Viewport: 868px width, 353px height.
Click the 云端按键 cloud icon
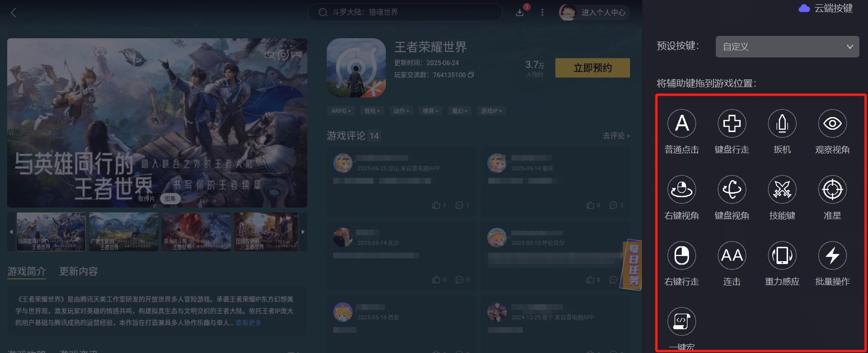804,8
